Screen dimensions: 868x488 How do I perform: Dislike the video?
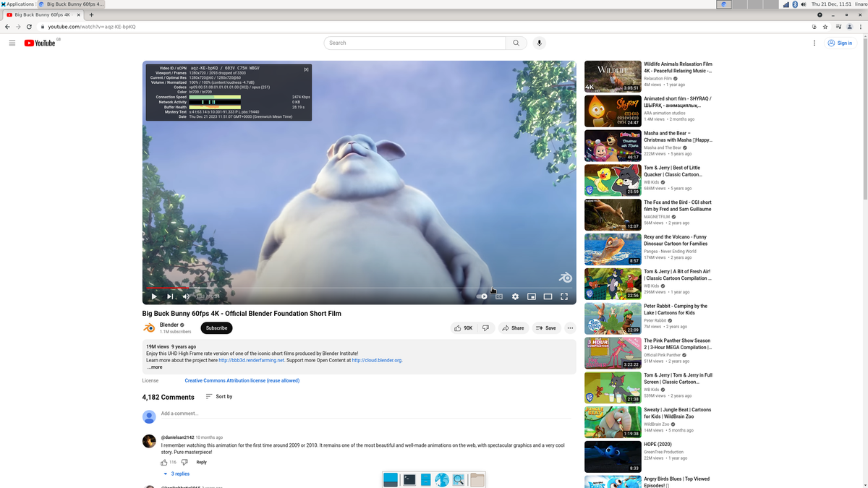point(485,328)
